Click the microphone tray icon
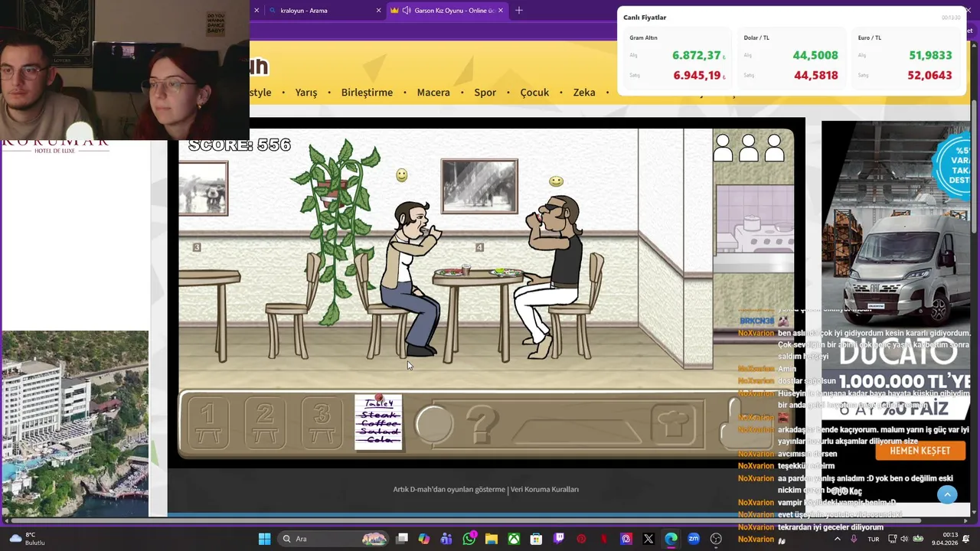This screenshot has width=980, height=551. point(854,539)
